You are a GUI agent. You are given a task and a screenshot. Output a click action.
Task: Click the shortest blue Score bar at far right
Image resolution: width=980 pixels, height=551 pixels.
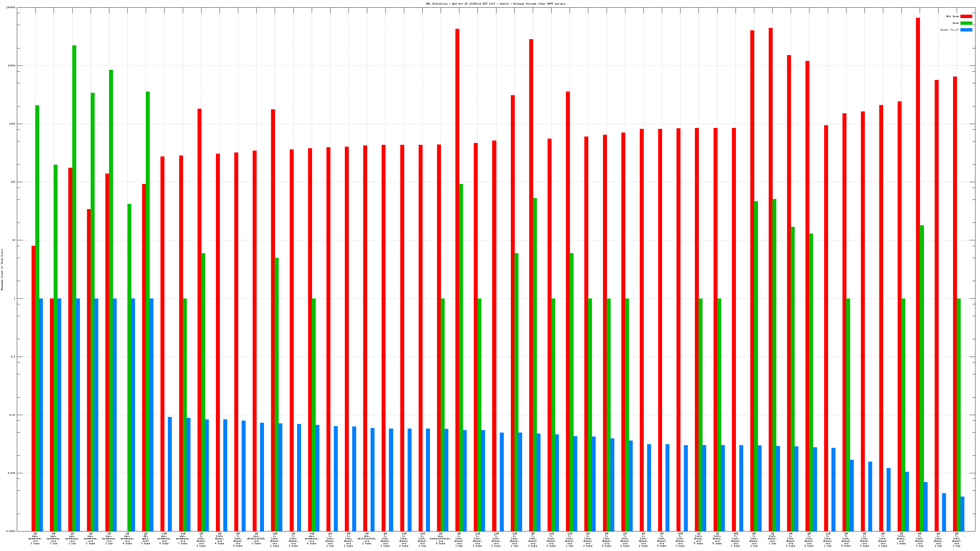(963, 513)
